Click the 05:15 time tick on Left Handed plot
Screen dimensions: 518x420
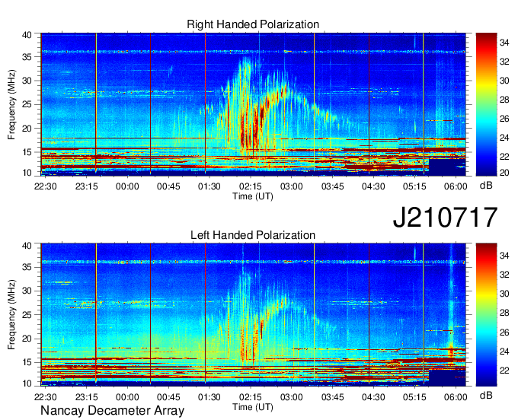coord(414,397)
